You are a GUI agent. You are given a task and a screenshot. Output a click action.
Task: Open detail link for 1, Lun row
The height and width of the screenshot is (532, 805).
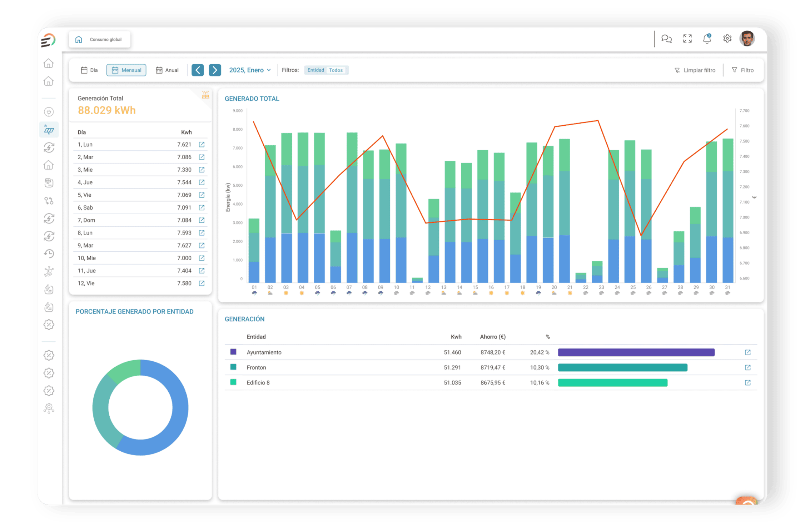click(202, 144)
